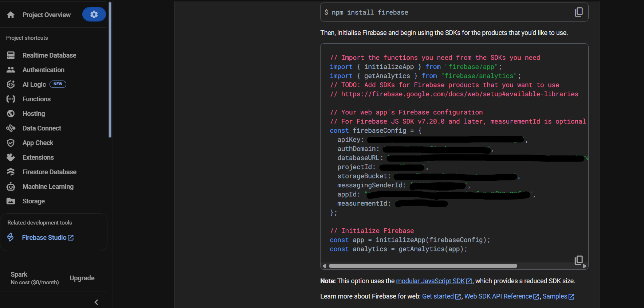Navigate to AI Logic

click(x=34, y=85)
